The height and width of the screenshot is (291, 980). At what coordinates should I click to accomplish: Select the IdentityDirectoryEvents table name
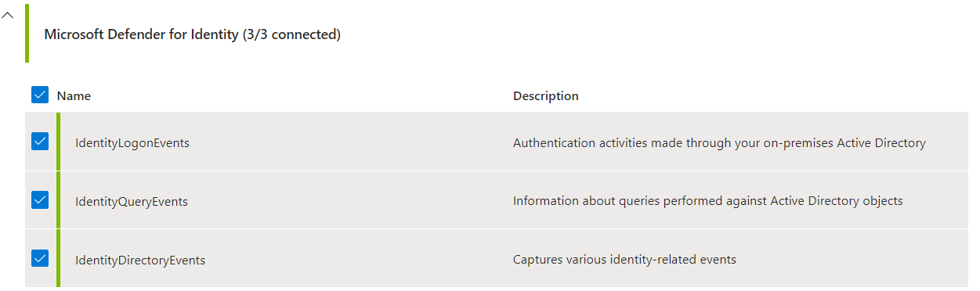(140, 260)
